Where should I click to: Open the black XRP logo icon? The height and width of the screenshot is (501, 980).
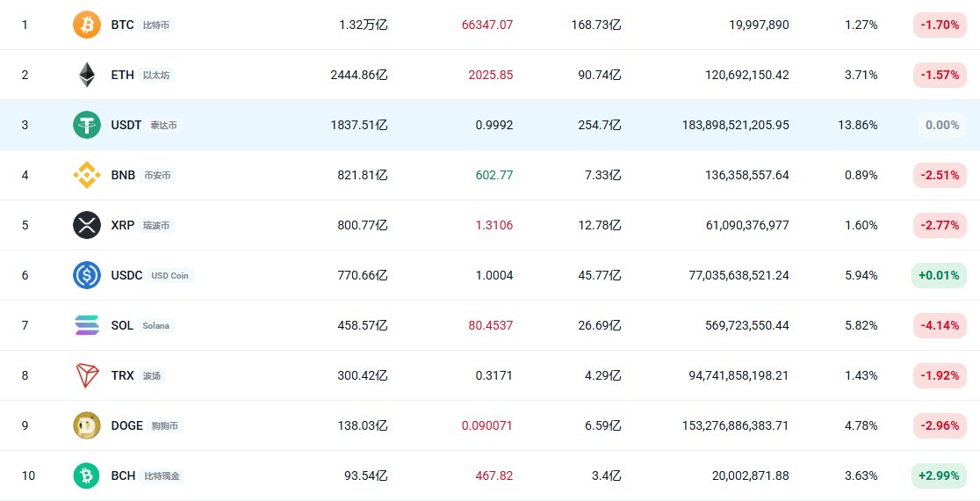pos(86,225)
